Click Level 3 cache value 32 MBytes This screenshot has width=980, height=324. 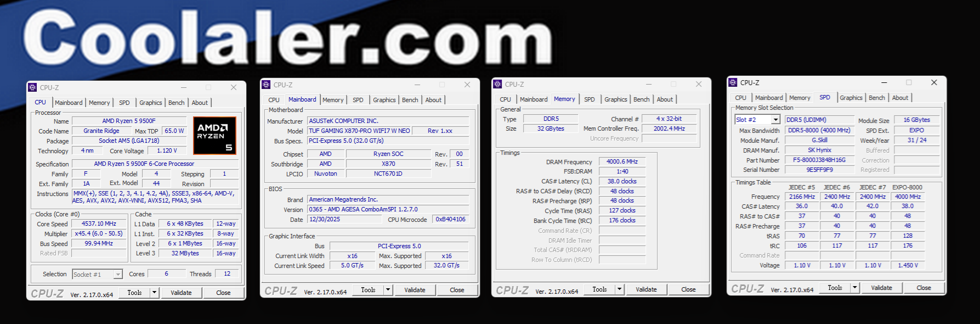pyautogui.click(x=185, y=253)
